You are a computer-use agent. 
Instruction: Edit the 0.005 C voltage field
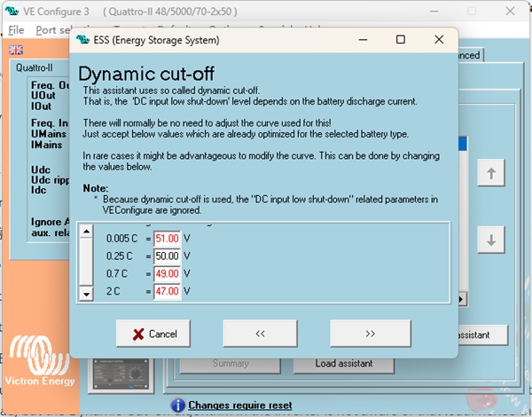[167, 239]
